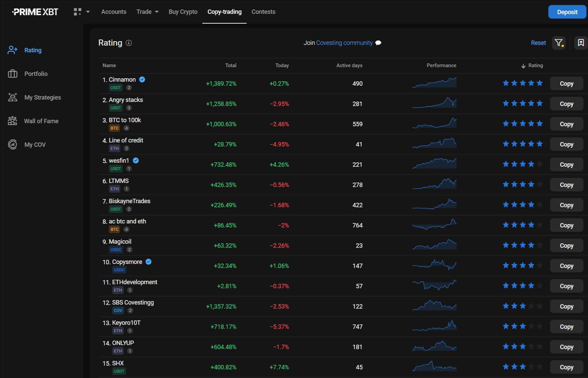Click the COV tag under SBS Covestingg

tap(118, 310)
